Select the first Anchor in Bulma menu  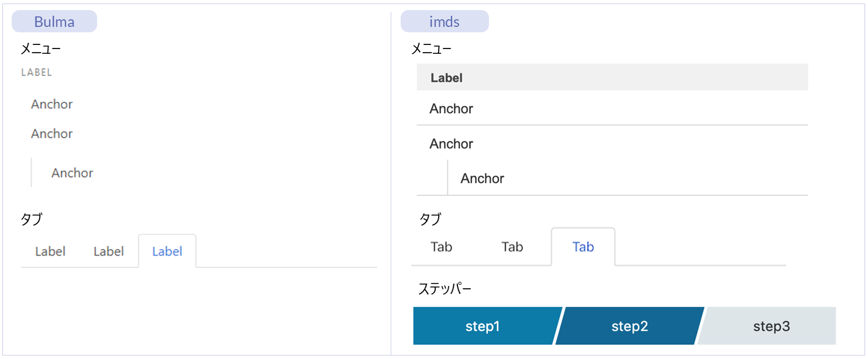(x=52, y=104)
